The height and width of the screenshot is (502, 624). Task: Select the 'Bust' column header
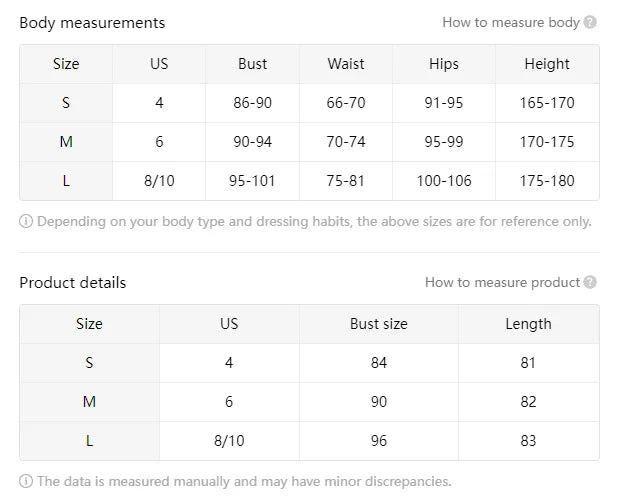pos(253,64)
